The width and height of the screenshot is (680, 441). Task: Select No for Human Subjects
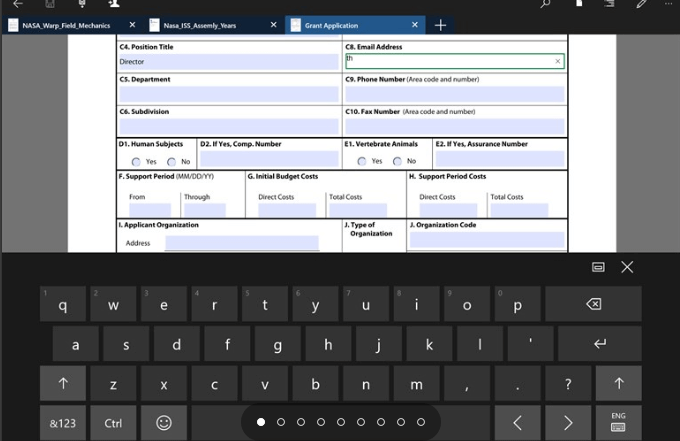click(x=171, y=161)
